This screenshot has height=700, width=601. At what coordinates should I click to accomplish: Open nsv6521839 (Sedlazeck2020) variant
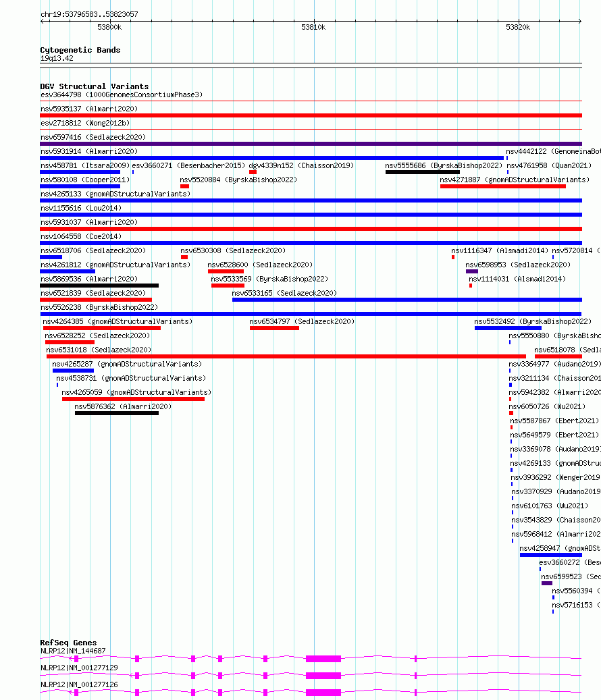pyautogui.click(x=93, y=294)
